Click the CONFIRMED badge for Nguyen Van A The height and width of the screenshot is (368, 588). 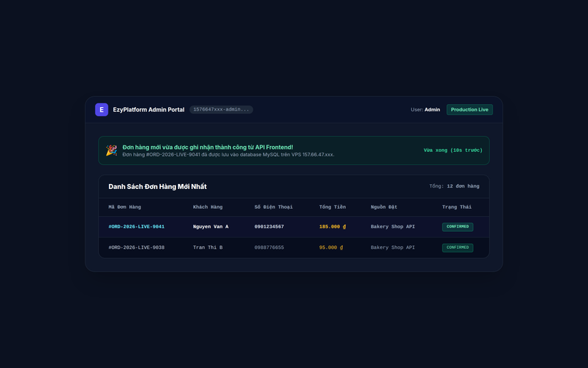click(458, 227)
